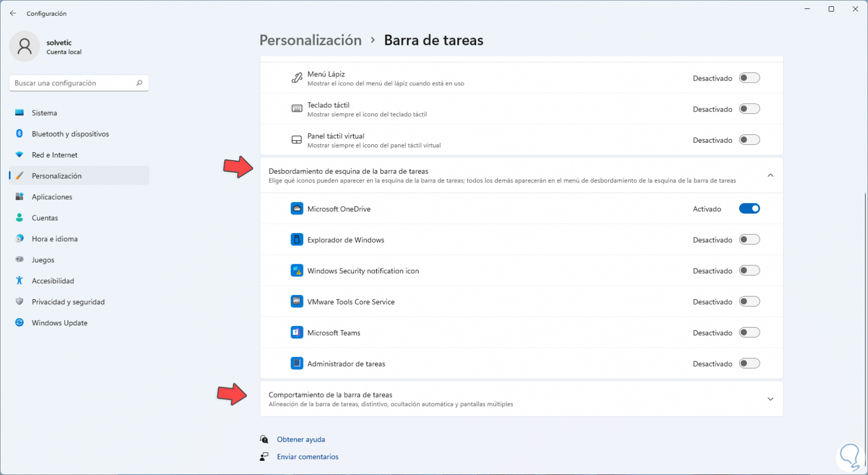Screen dimensions: 868x475
Task: Click the Microsoft Teams app icon
Action: pos(297,333)
